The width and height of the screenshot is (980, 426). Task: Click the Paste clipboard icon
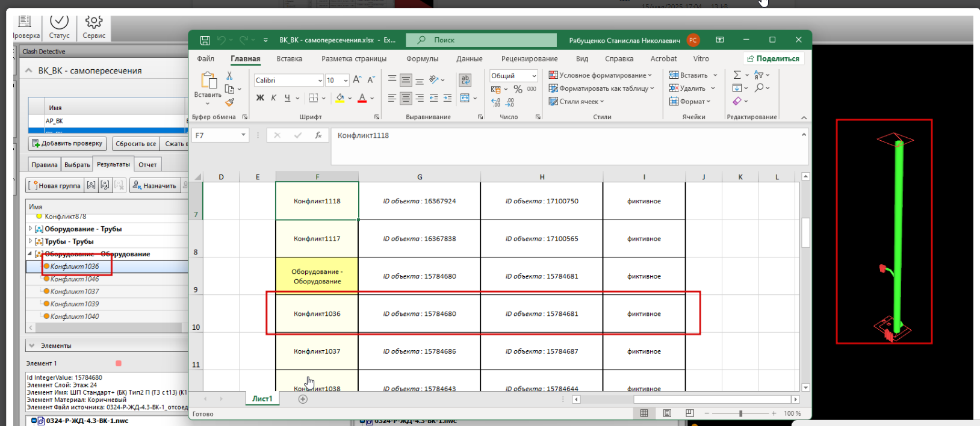coord(208,81)
